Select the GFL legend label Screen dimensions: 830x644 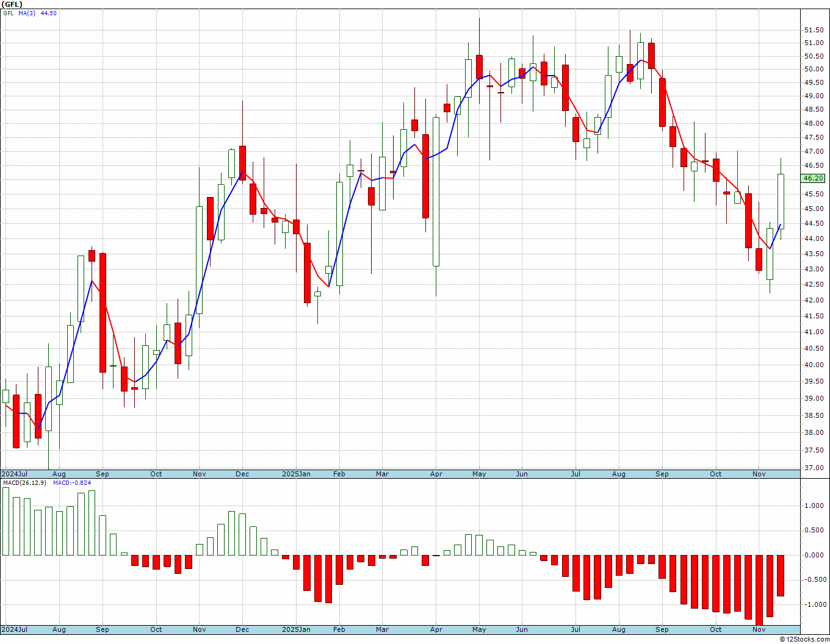click(x=9, y=13)
